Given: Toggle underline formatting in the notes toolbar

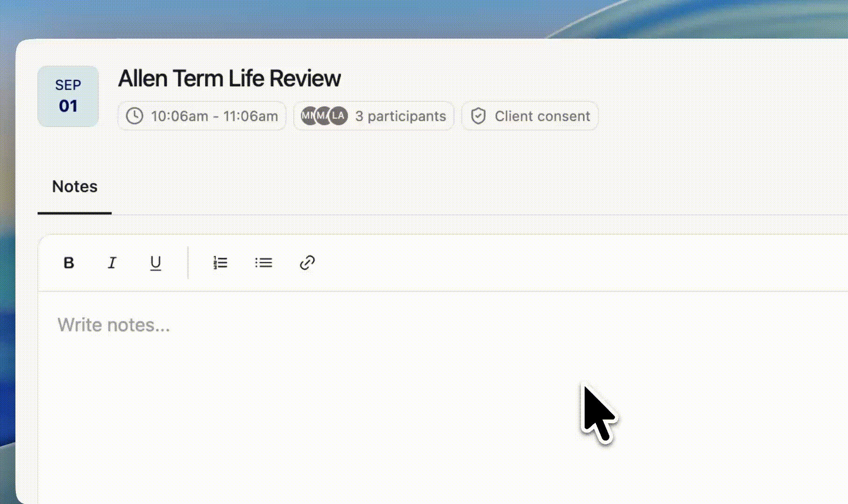Looking at the screenshot, I should pos(155,263).
